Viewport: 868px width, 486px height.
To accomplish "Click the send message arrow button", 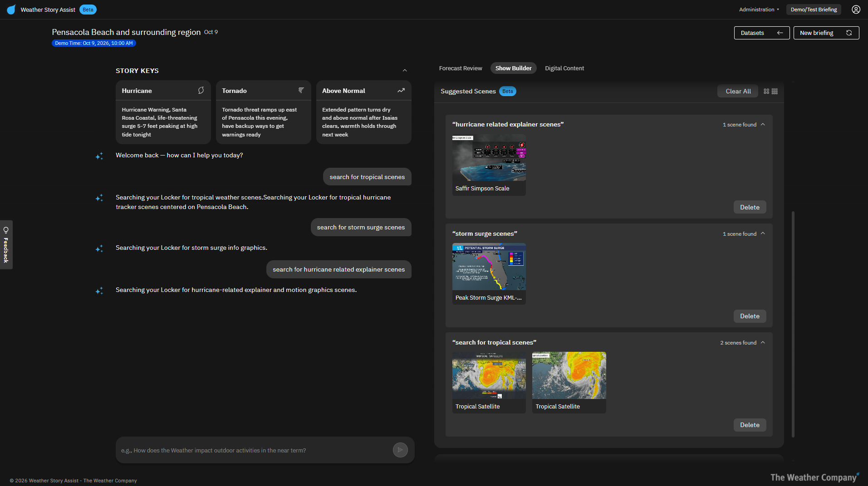I will 400,450.
